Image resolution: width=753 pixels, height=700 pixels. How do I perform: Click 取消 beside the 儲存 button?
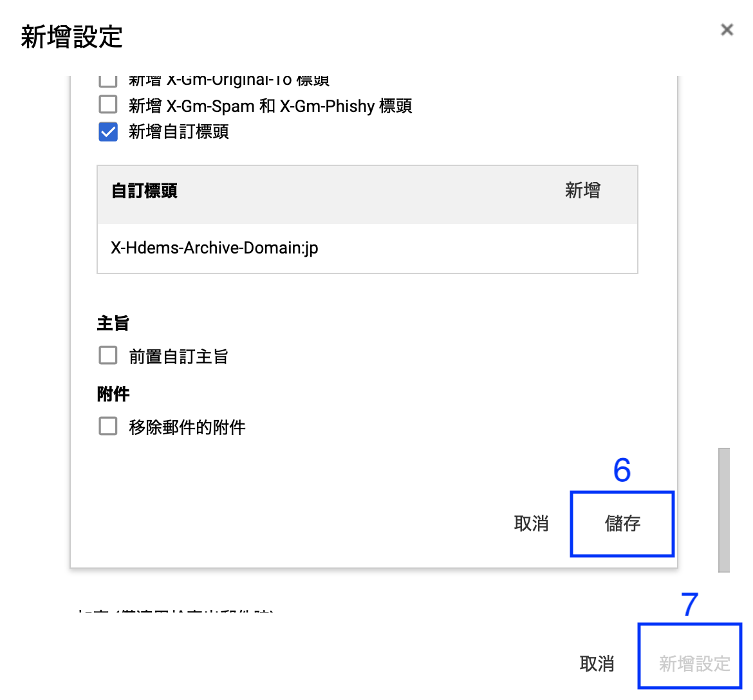(531, 523)
